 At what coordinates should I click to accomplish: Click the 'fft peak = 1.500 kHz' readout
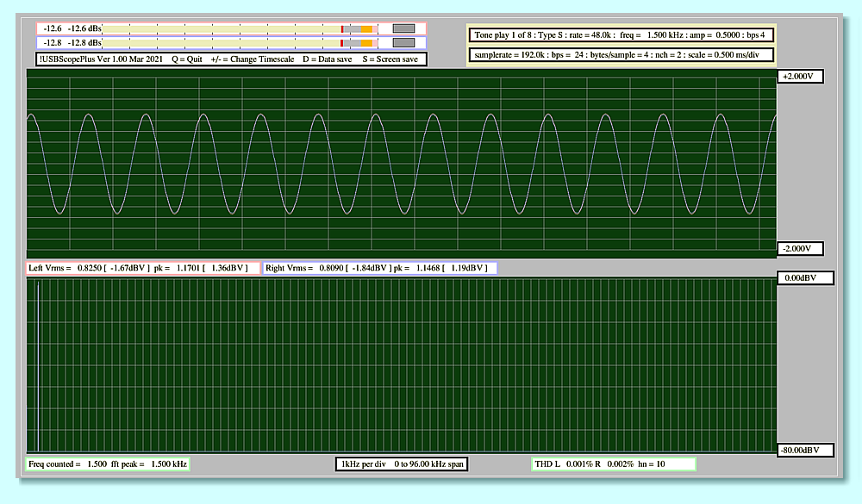tap(149, 464)
